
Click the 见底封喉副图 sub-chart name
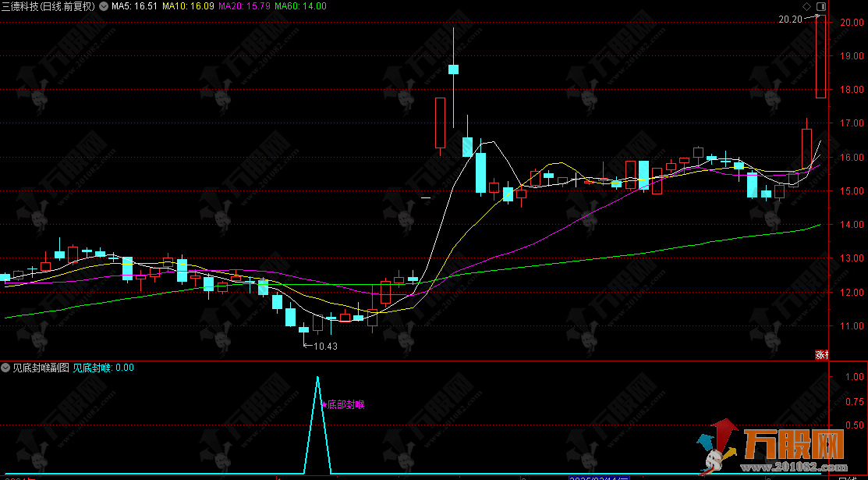tap(41, 368)
